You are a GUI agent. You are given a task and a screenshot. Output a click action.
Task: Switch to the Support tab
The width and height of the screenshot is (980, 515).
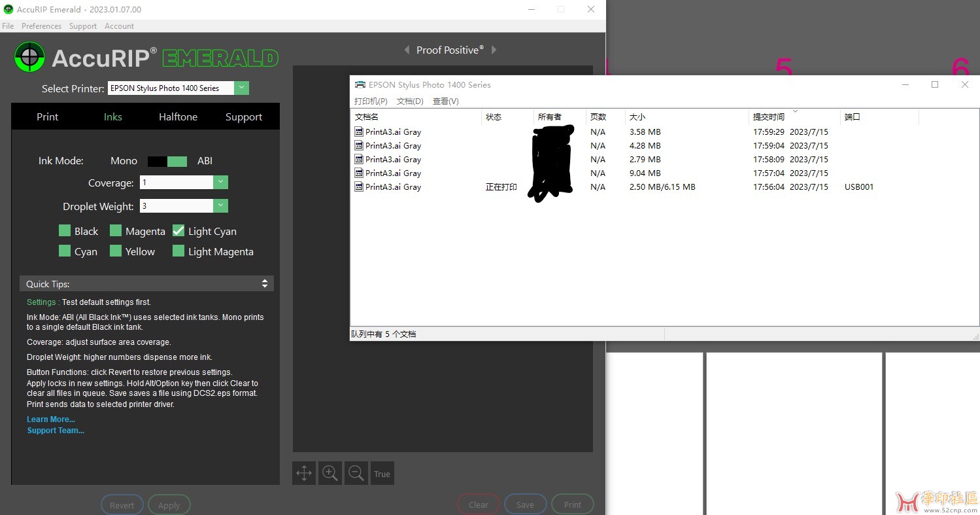pos(244,116)
